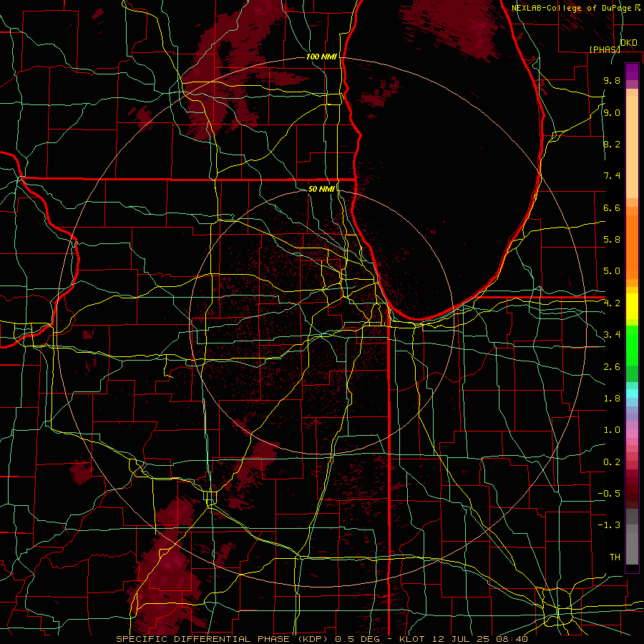Click the 100 NMI range ring label
The width and height of the screenshot is (644, 644).
[x=321, y=57]
